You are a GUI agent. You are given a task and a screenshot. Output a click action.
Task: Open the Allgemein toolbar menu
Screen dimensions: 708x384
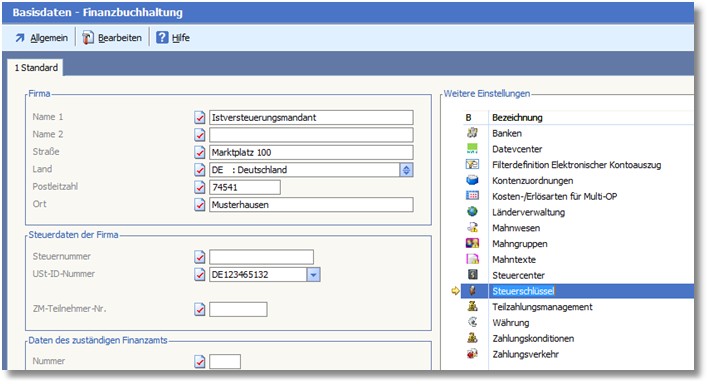tap(42, 38)
